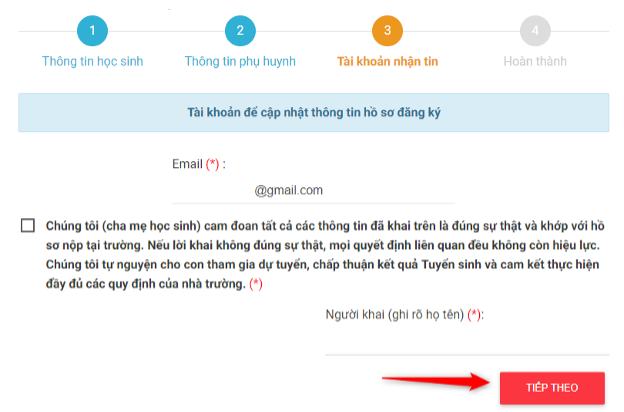Click the red asterisk beside Người khai

tap(474, 314)
